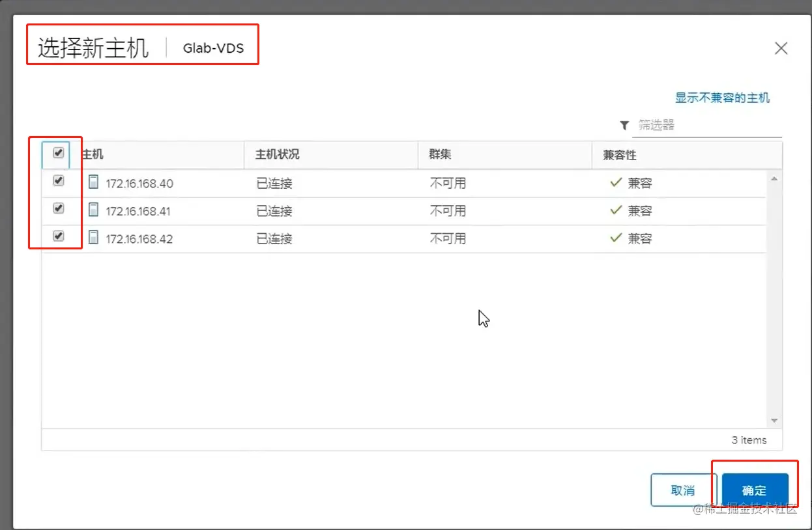Image resolution: width=812 pixels, height=530 pixels.
Task: Click host icon beside 172.16.168.40
Action: [93, 182]
